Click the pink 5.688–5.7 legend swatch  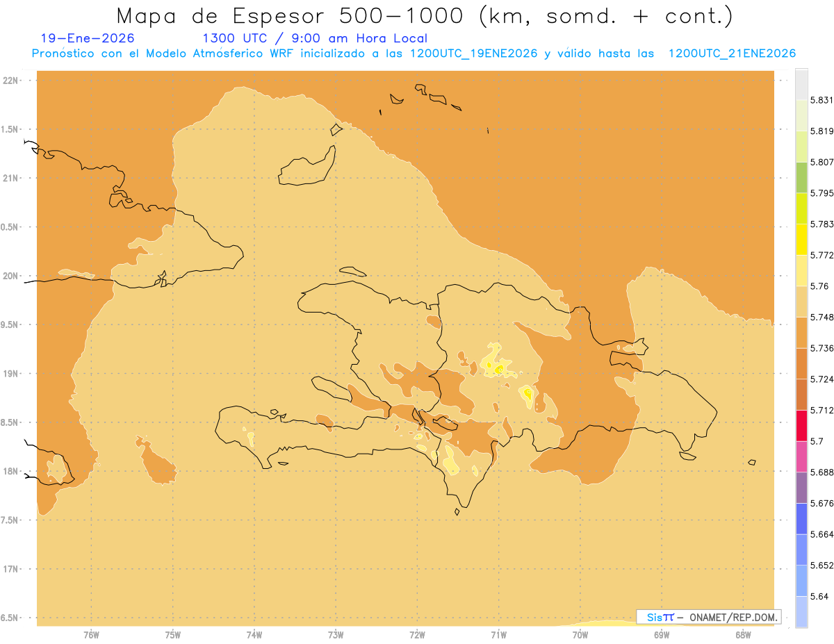click(801, 456)
